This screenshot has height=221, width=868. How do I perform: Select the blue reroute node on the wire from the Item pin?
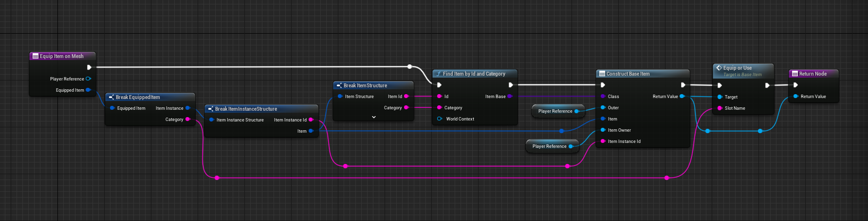562,131
